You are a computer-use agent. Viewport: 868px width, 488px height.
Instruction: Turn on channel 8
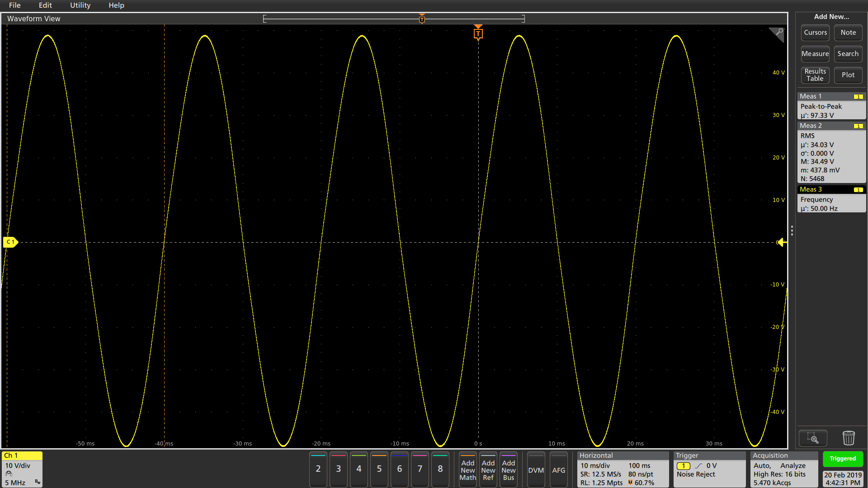(440, 469)
